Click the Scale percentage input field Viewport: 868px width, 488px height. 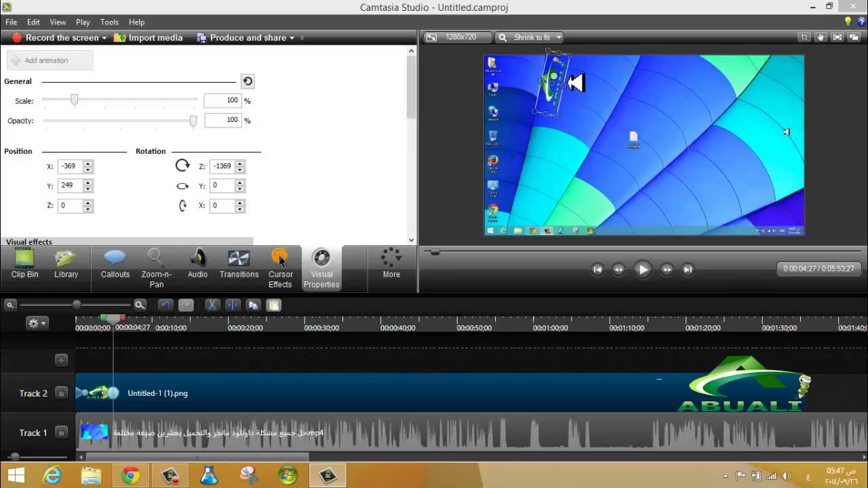222,100
